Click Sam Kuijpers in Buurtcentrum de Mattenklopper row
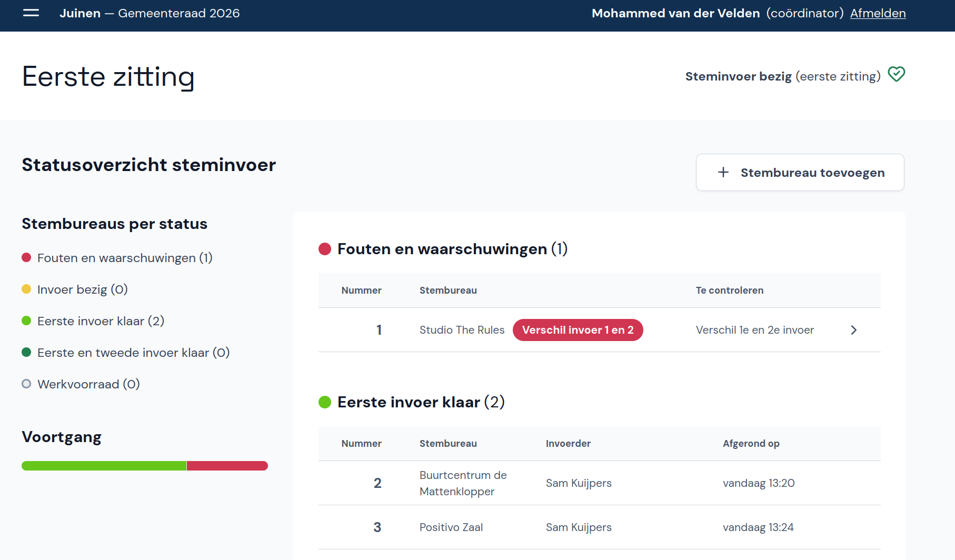This screenshot has height=560, width=955. (x=579, y=483)
